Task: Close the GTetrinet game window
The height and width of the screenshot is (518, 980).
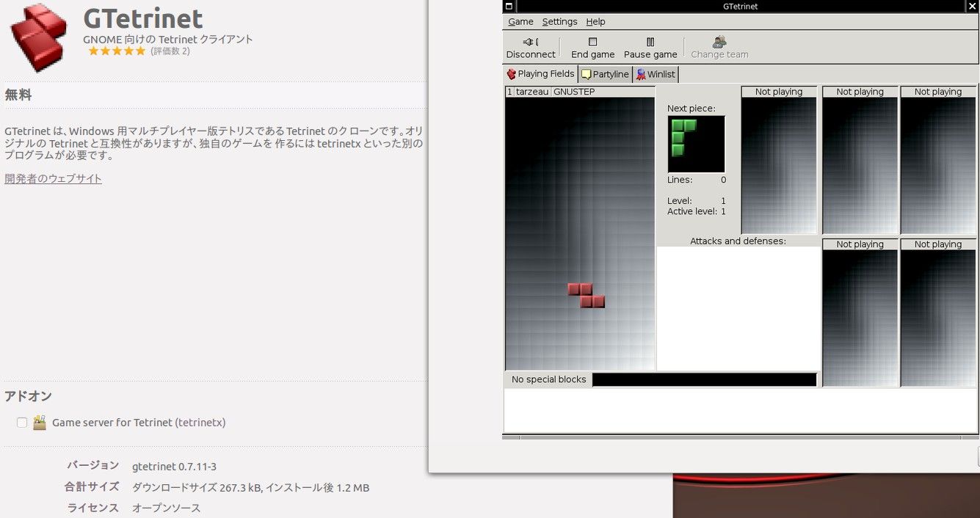Action: click(x=973, y=6)
